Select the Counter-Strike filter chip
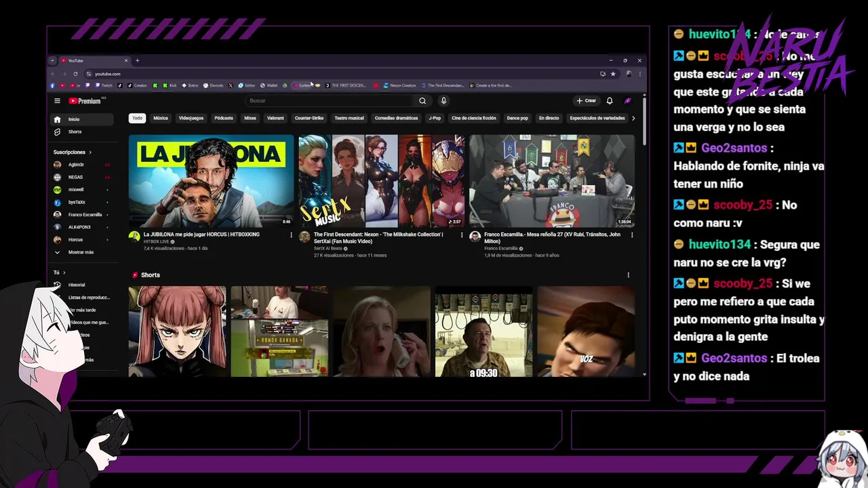The height and width of the screenshot is (488, 868). [x=309, y=118]
